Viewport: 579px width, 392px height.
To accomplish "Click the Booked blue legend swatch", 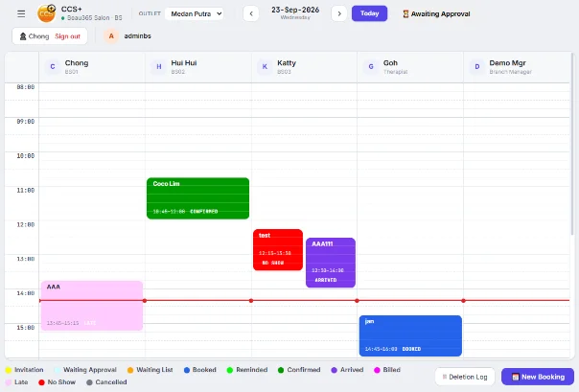I will (x=187, y=370).
